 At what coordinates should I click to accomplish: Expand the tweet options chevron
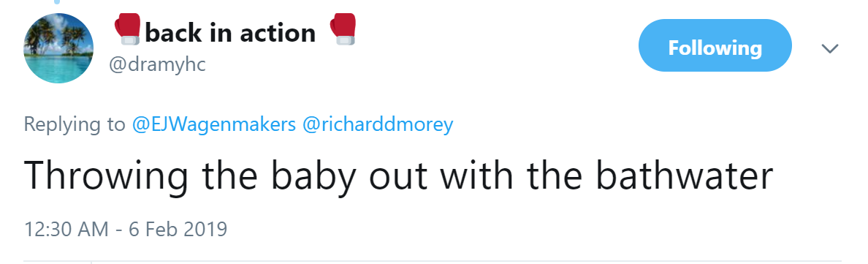(x=829, y=49)
